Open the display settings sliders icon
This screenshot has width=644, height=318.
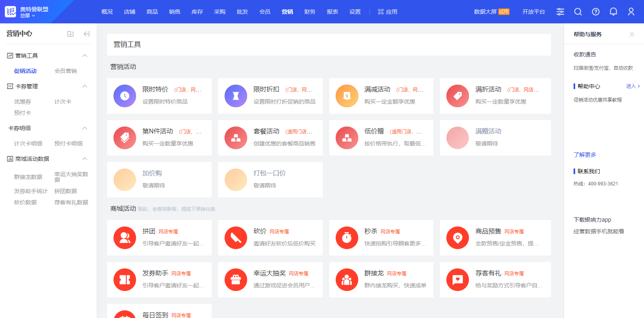(x=560, y=12)
